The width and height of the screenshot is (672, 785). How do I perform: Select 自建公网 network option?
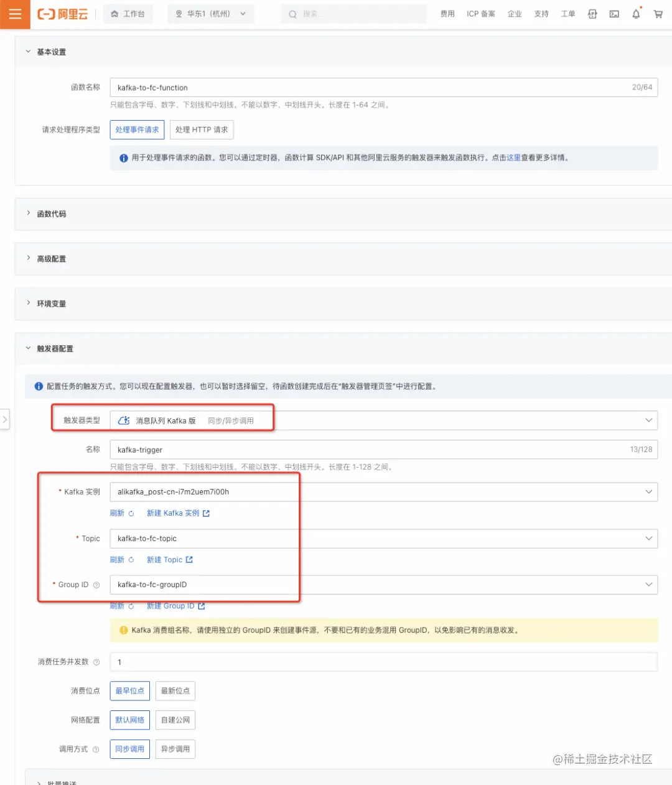(x=175, y=720)
